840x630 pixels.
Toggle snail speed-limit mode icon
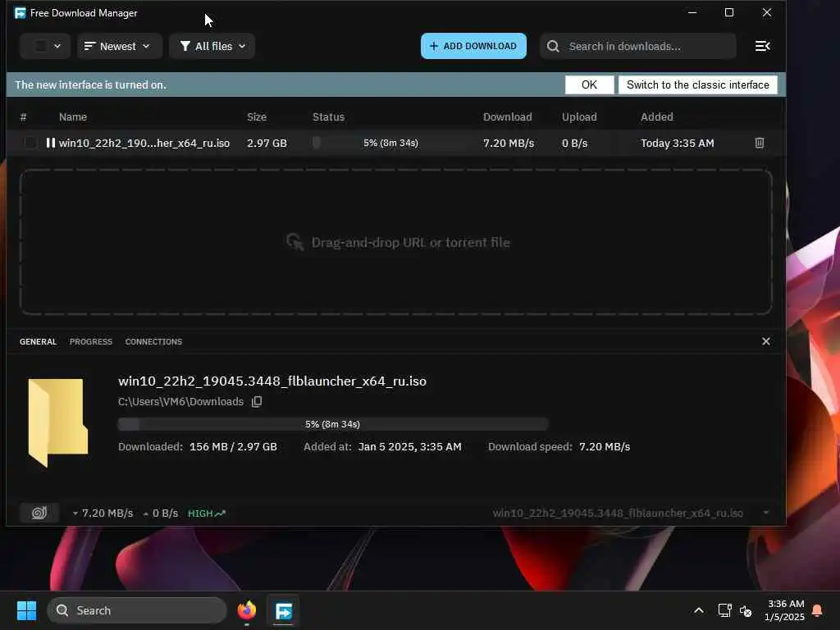[39, 513]
